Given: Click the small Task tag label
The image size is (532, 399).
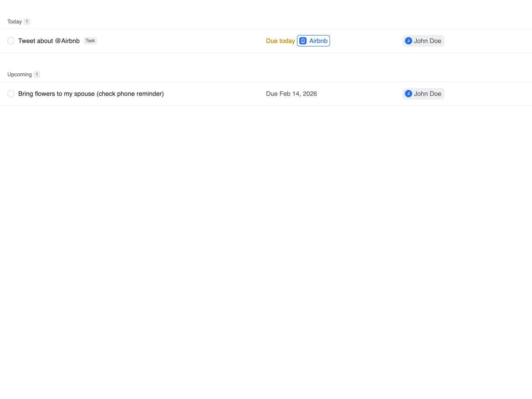Looking at the screenshot, I should [x=90, y=41].
